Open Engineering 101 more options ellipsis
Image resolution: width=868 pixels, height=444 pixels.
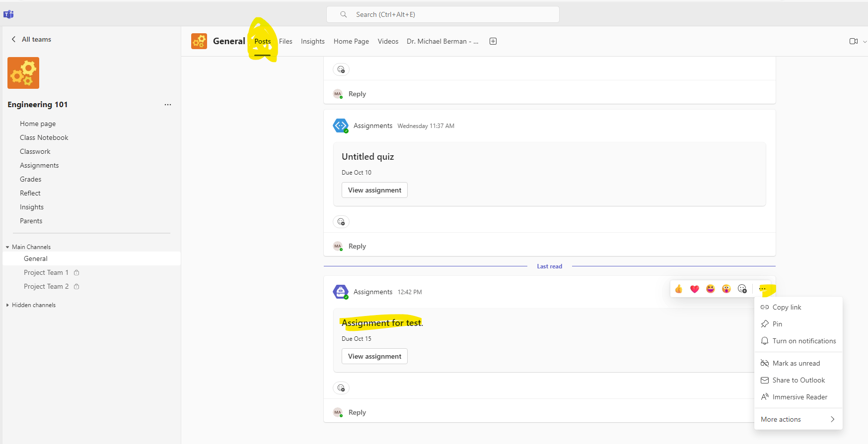(x=168, y=105)
